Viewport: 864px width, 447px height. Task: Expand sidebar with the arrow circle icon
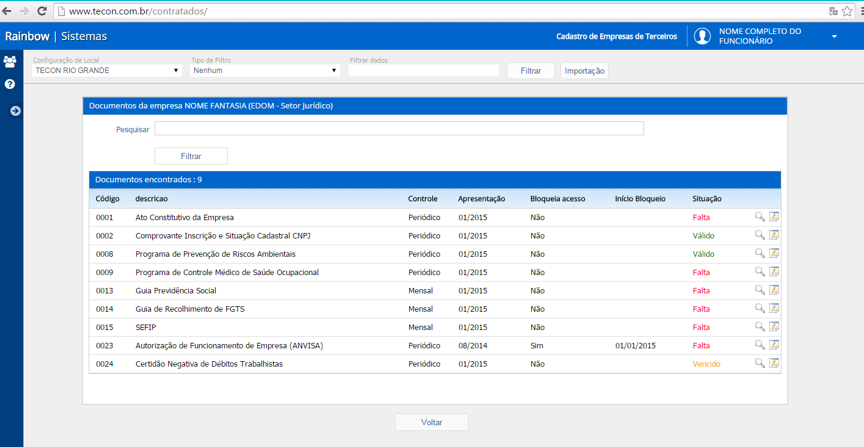click(15, 111)
